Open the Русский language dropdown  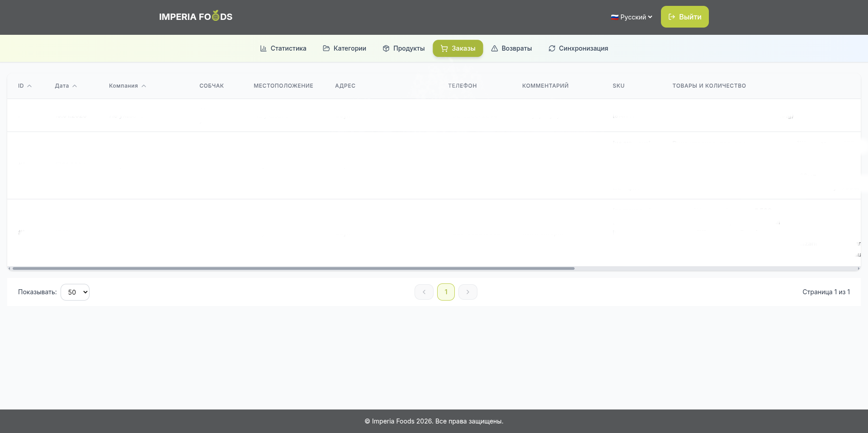pyautogui.click(x=631, y=17)
